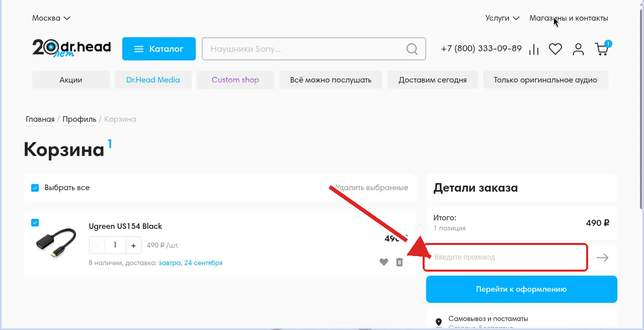Toggle the "Выбрать все" checkbox
The width and height of the screenshot is (644, 330).
(x=35, y=188)
